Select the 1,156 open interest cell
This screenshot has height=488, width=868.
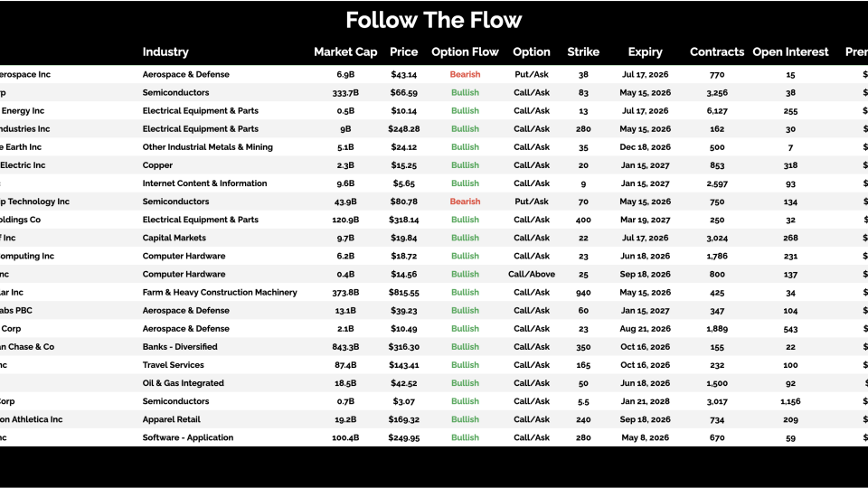tap(790, 401)
